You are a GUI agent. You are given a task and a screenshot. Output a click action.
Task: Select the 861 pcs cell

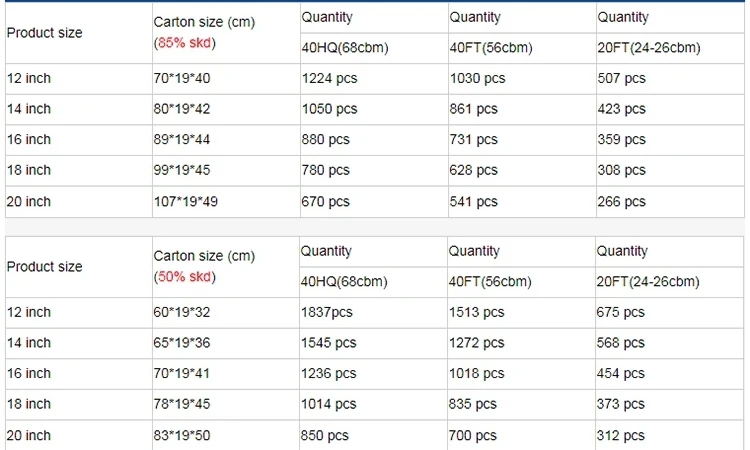pyautogui.click(x=473, y=109)
